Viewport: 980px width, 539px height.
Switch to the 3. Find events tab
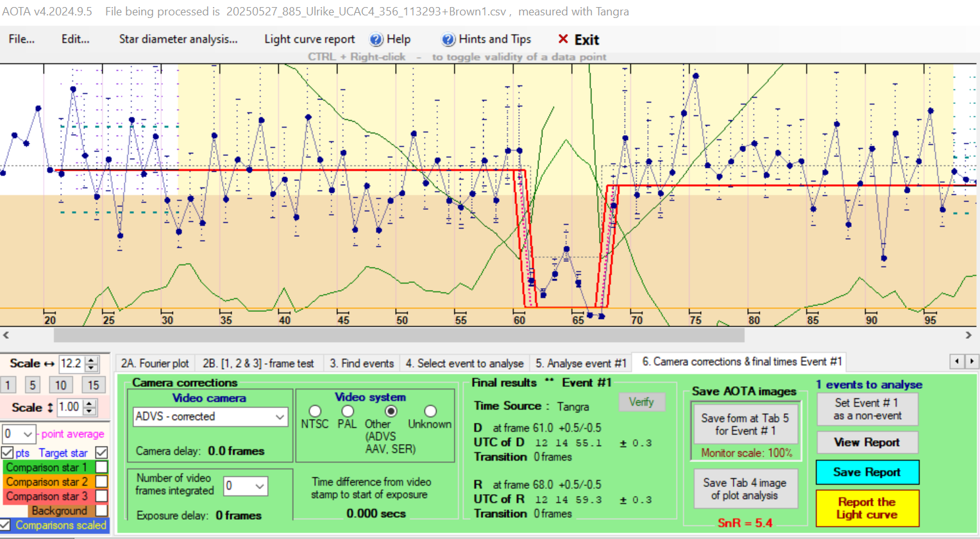point(362,364)
